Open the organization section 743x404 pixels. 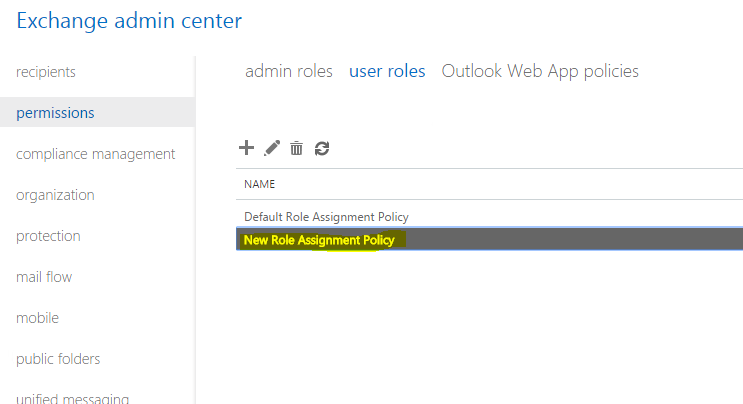[55, 195]
